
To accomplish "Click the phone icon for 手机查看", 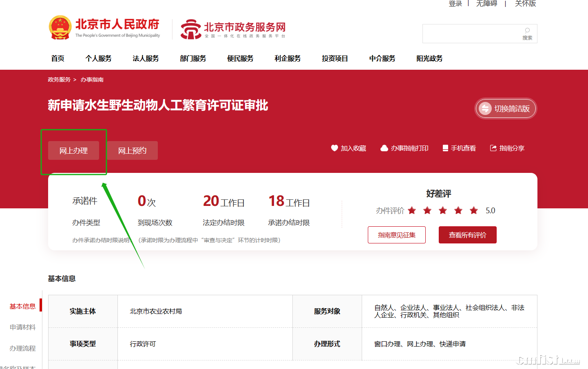I will 445,148.
